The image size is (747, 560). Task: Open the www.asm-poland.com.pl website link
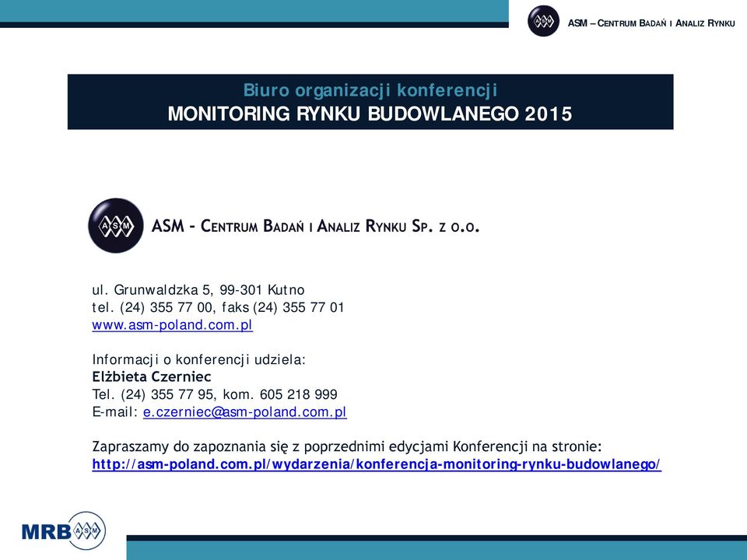point(173,325)
